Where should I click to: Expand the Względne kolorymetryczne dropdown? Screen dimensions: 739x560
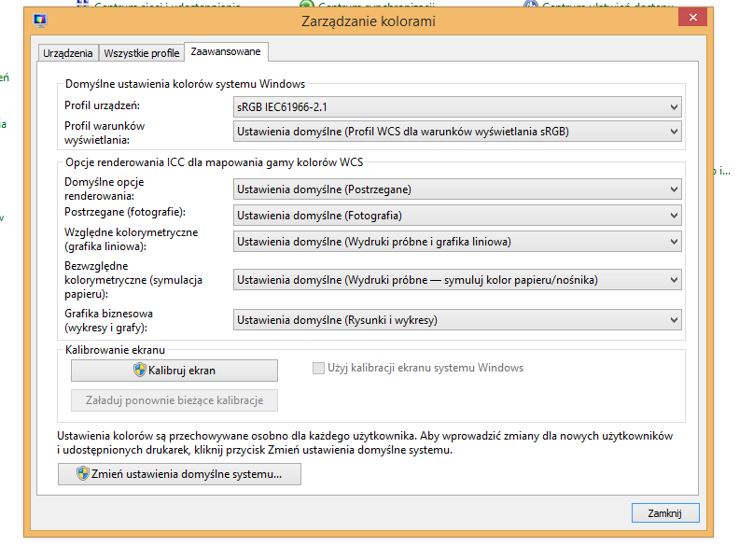pyautogui.click(x=457, y=242)
